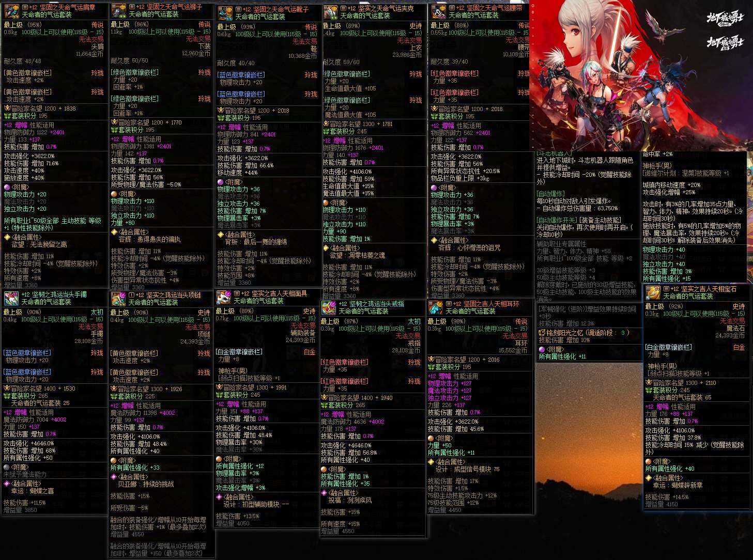
Task: Click the 坚固之天命气运靴子 shoes item icon
Action: 225,13
